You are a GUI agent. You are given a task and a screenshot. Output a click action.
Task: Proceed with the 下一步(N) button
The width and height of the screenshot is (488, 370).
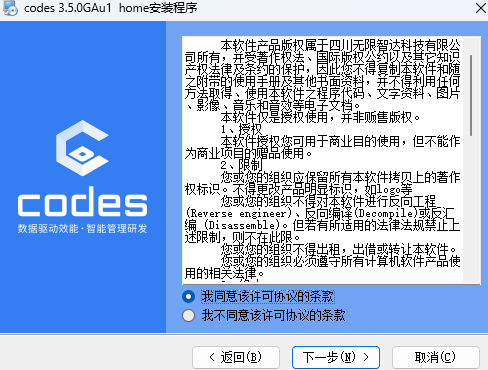[336, 357]
